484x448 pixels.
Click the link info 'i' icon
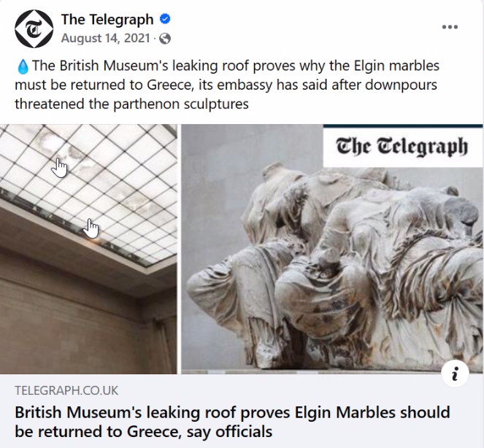tap(455, 374)
